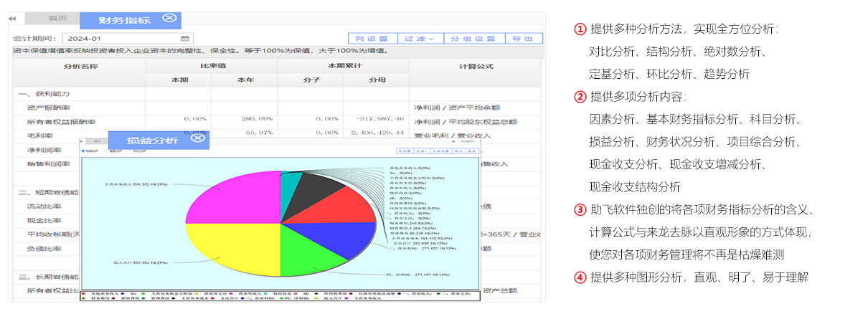Expand the 过滤 filter dropdown
868x314 pixels.
pyautogui.click(x=420, y=39)
